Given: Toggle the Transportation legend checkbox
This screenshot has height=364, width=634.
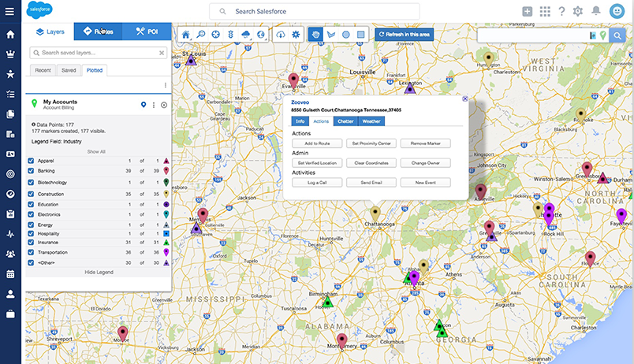Looking at the screenshot, I should [31, 252].
